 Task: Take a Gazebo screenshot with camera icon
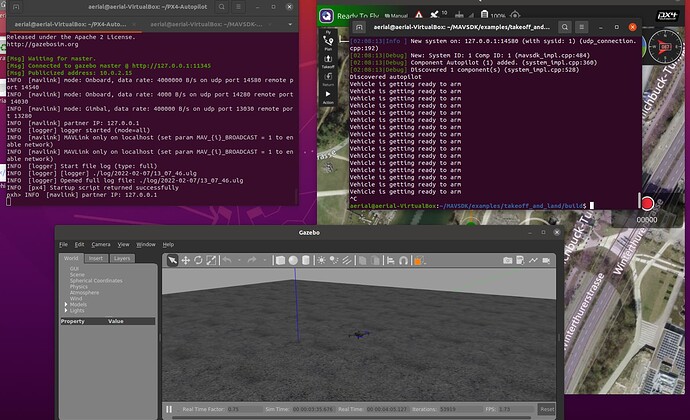pyautogui.click(x=507, y=260)
